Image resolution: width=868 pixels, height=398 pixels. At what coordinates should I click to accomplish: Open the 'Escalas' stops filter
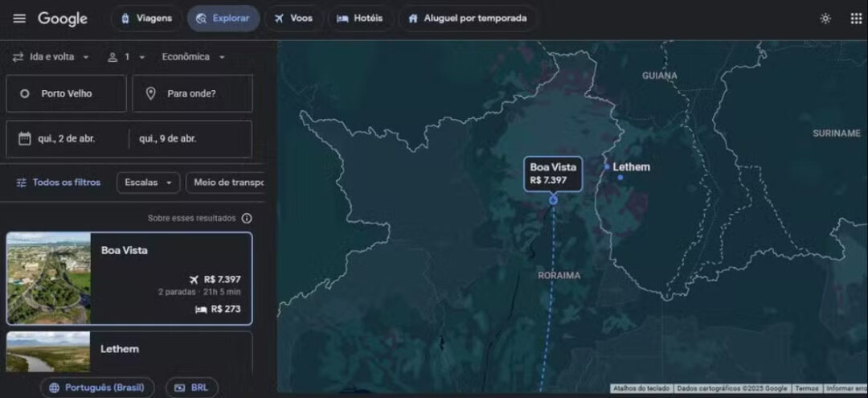[x=148, y=183]
